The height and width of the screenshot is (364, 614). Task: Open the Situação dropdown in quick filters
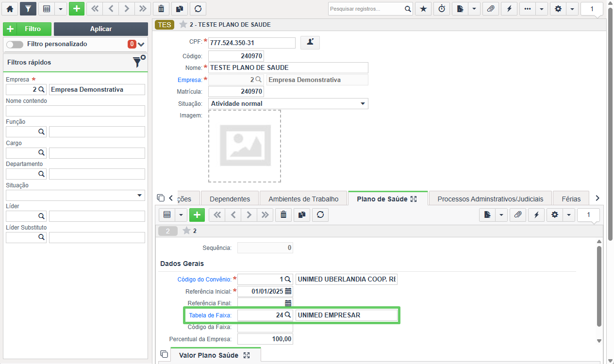(x=75, y=195)
